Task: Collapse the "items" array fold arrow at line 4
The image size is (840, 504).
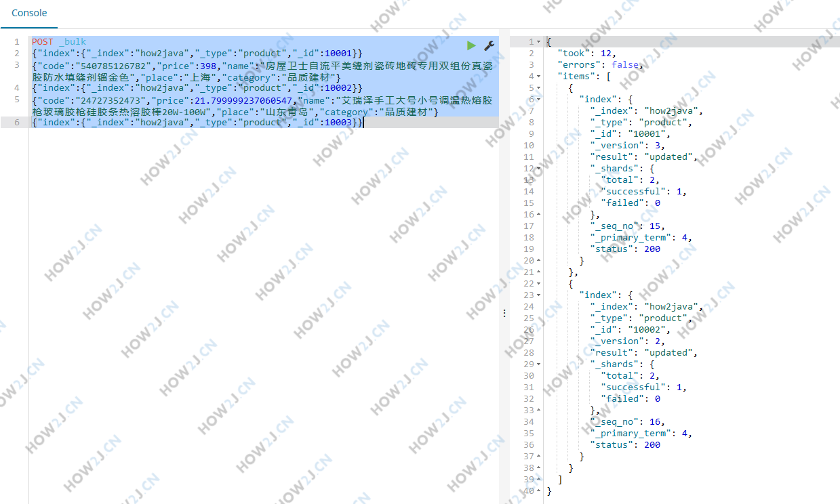Action: click(x=539, y=77)
